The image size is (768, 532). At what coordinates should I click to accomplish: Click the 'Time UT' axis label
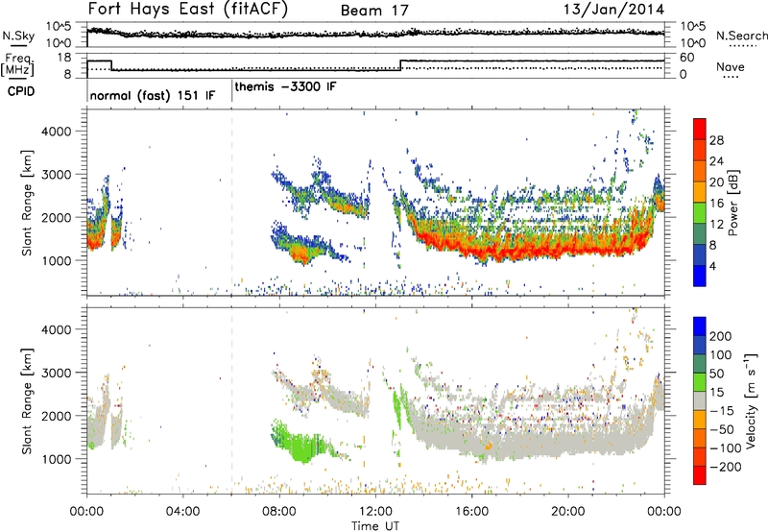[375, 526]
